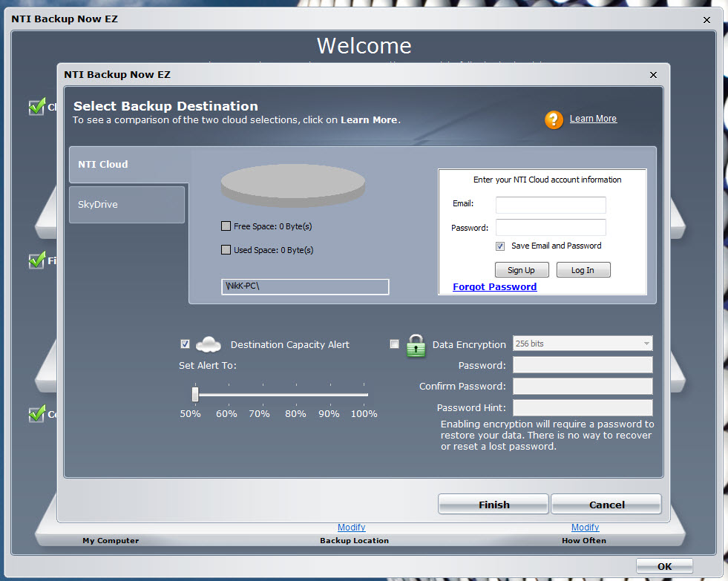Close the Select Backup Destination dialog
The image size is (728, 581).
point(653,75)
